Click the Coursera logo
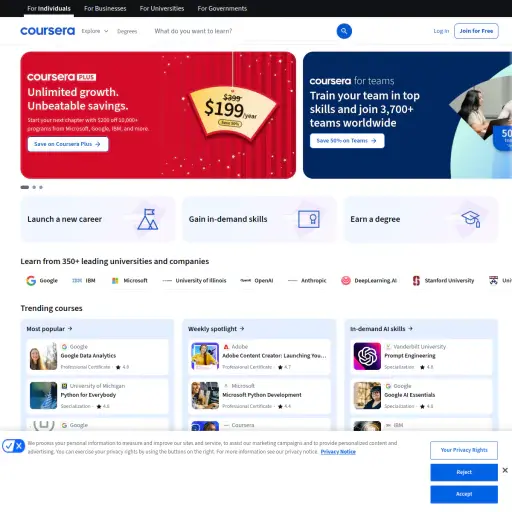Viewport: 512px width, 512px height. click(48, 31)
